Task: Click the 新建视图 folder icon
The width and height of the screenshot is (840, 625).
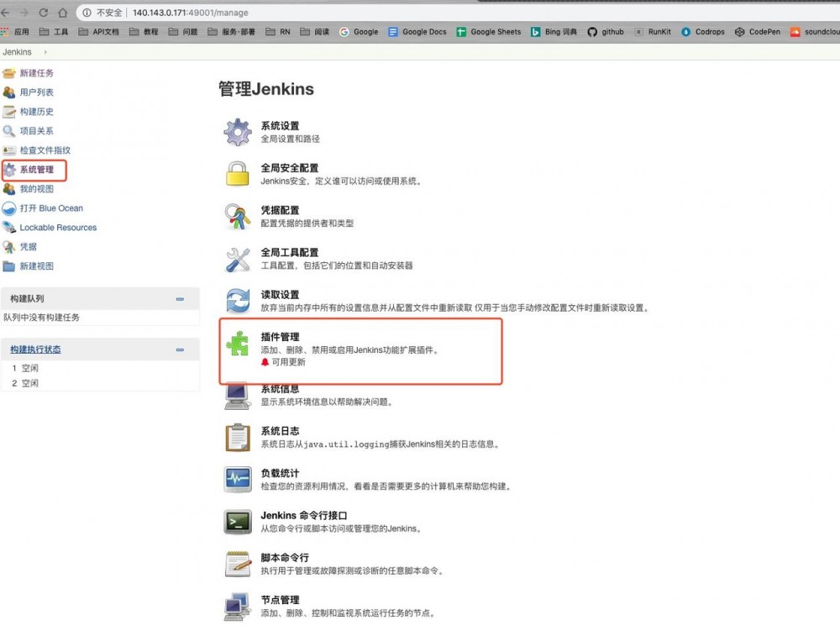Action: click(x=9, y=266)
